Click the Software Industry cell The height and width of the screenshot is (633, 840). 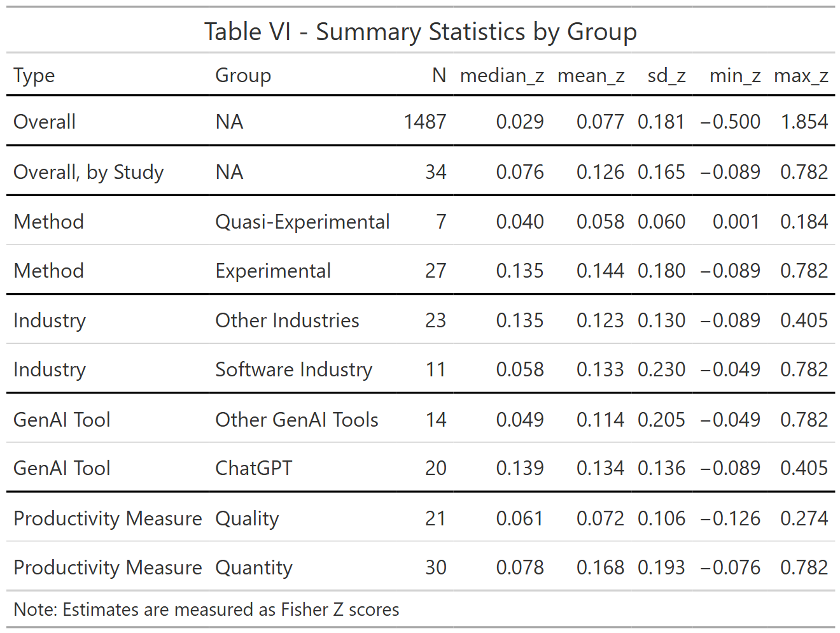[293, 370]
